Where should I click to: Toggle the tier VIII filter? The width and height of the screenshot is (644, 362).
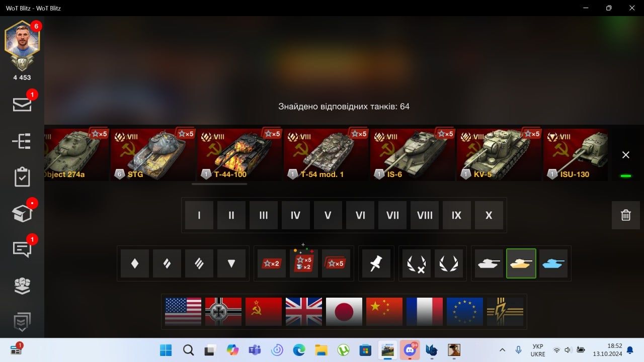(425, 215)
